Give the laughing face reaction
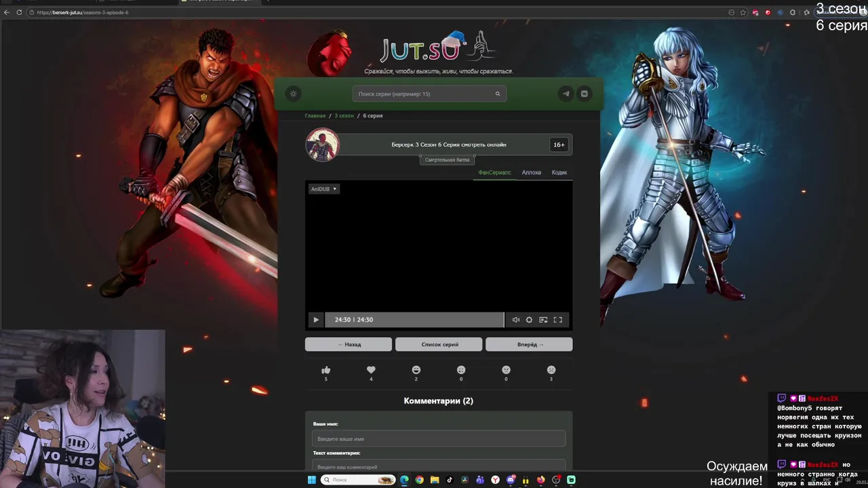The image size is (868, 488). pos(416,370)
